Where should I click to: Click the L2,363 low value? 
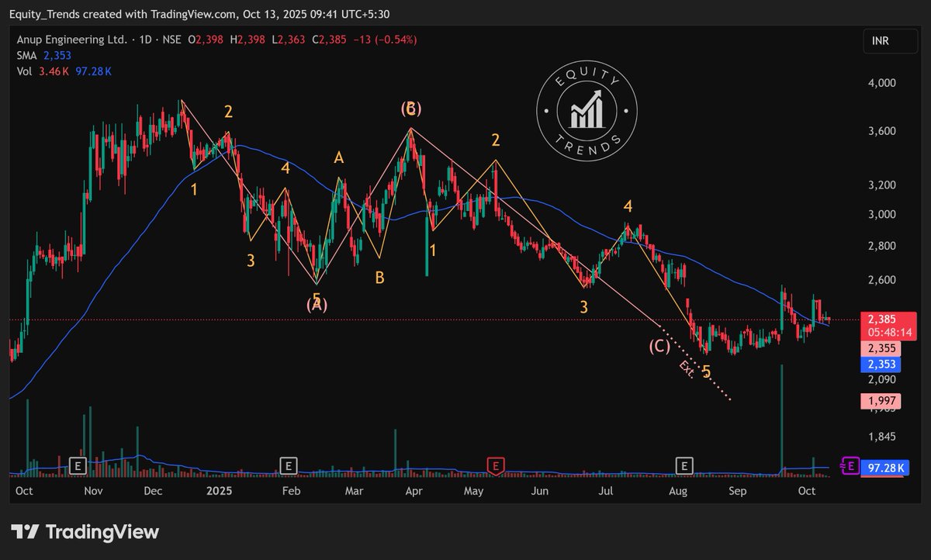289,40
